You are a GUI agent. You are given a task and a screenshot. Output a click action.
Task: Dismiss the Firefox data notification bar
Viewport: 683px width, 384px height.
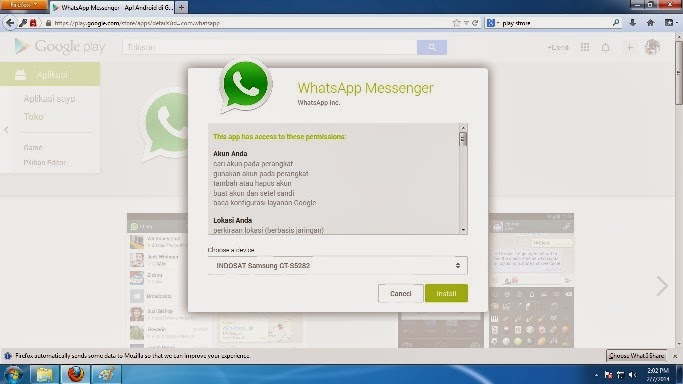675,356
